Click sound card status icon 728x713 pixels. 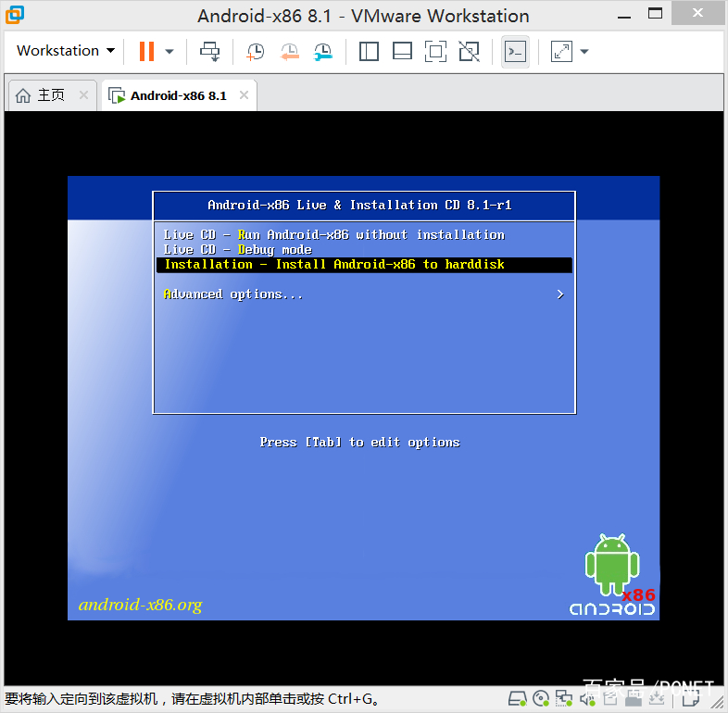(587, 698)
